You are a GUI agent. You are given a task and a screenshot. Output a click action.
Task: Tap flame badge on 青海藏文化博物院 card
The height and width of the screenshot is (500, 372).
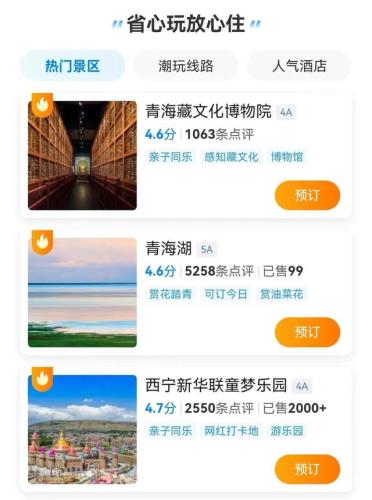pyautogui.click(x=42, y=105)
